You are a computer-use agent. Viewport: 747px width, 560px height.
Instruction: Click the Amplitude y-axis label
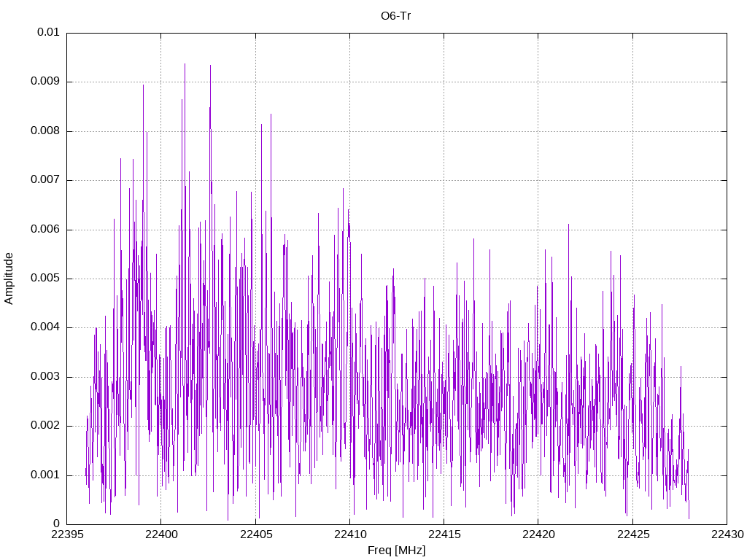[9, 279]
